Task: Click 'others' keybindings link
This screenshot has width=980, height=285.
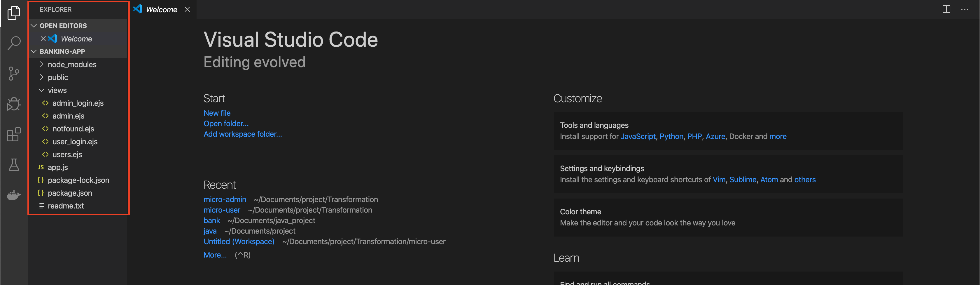Action: [805, 180]
